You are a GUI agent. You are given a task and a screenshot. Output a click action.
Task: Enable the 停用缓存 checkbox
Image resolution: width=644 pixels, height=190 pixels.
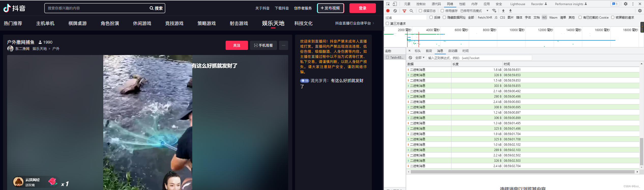click(x=442, y=11)
